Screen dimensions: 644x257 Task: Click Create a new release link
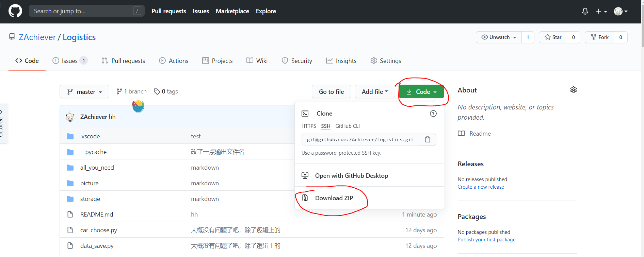(x=481, y=187)
